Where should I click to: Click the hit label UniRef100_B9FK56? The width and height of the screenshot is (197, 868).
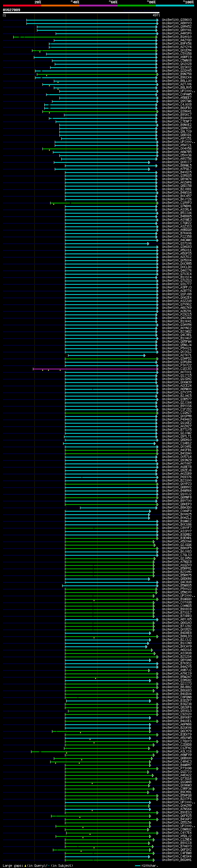(177, 43)
